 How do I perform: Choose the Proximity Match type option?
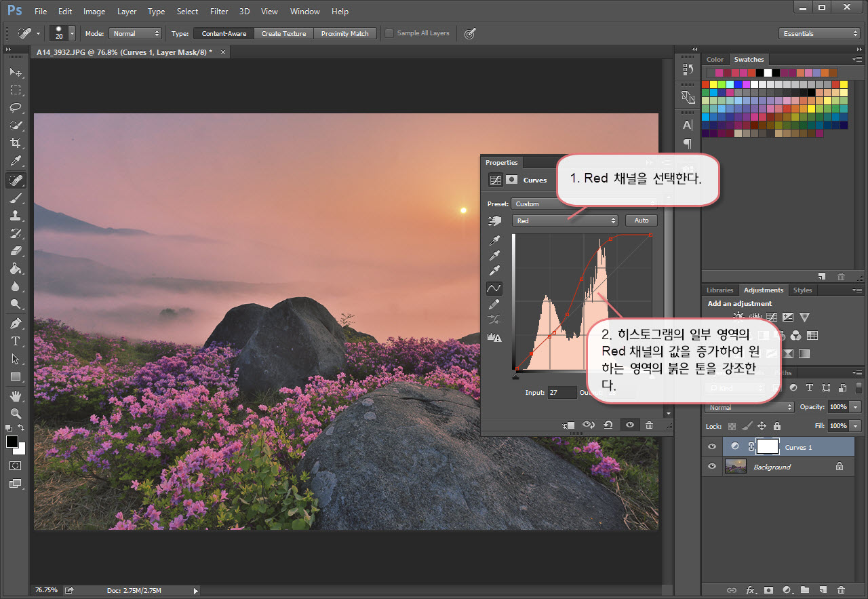pos(344,33)
